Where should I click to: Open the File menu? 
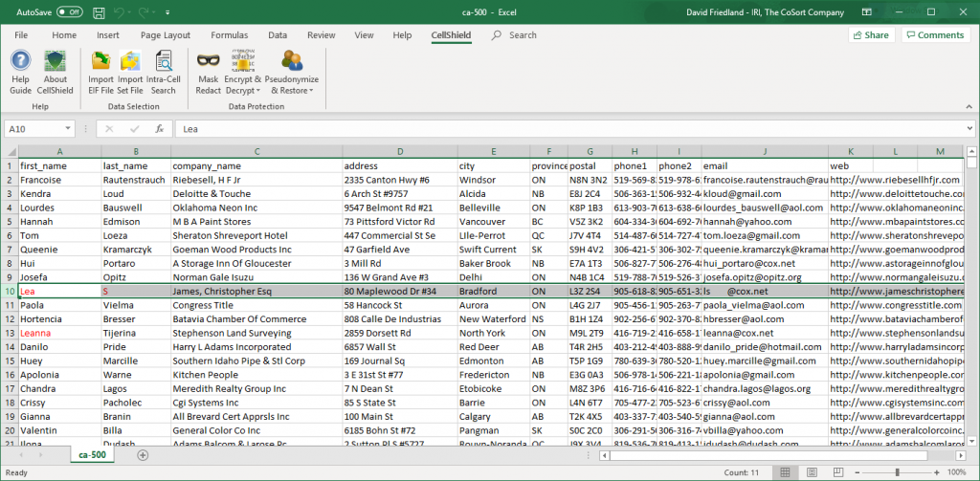click(21, 35)
